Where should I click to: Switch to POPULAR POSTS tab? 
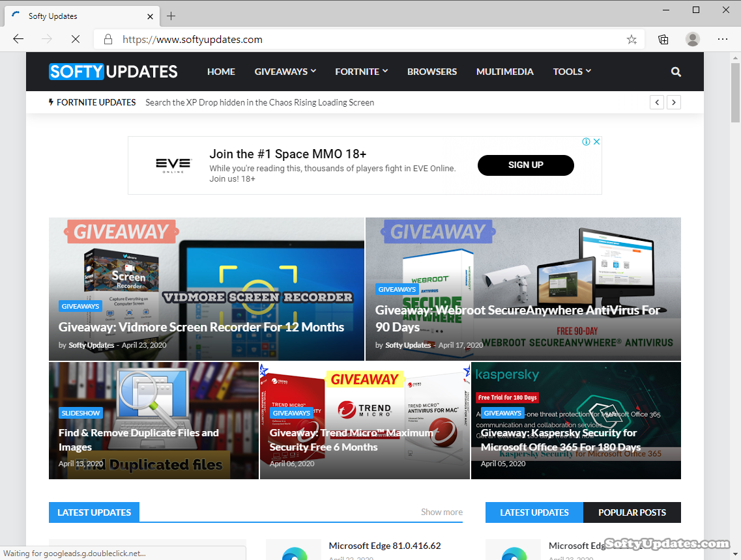632,512
